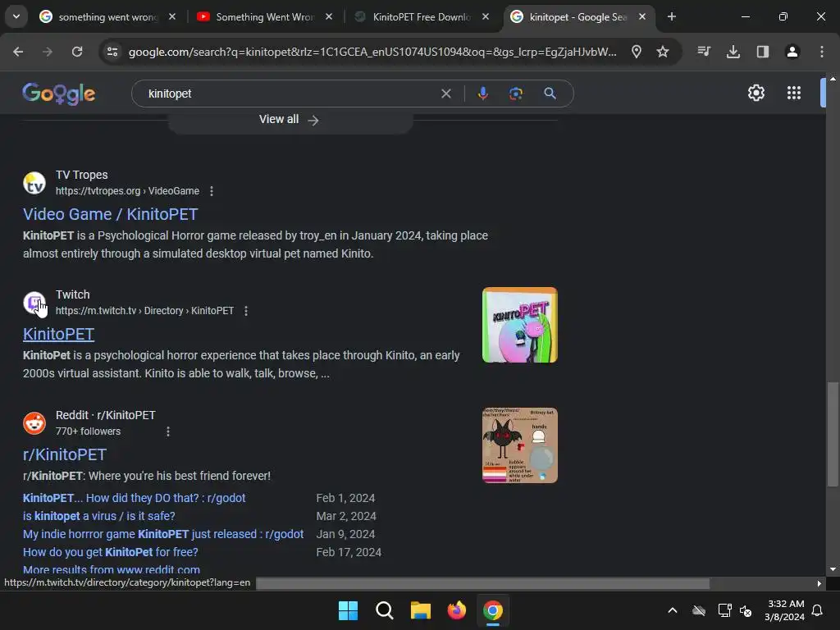
Task: Click the address bar URL
Action: 372,52
